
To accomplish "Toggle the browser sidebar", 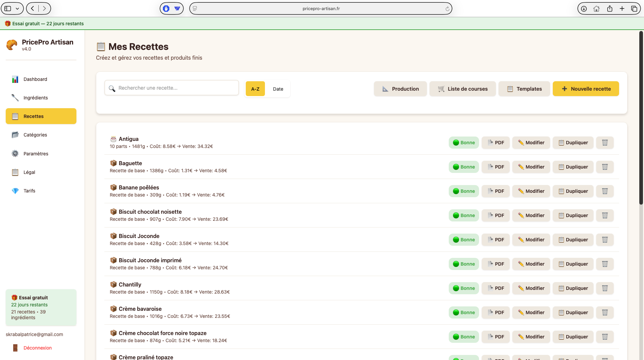I will pos(8,8).
